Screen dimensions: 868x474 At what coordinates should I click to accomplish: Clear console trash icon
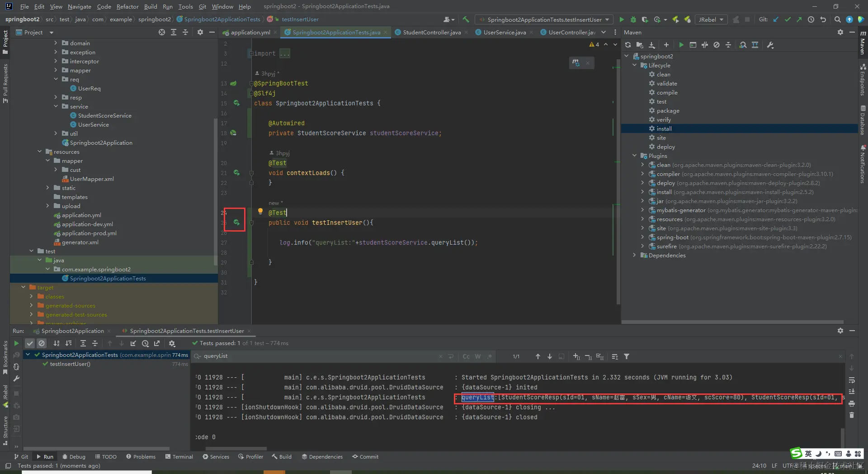pos(852,415)
